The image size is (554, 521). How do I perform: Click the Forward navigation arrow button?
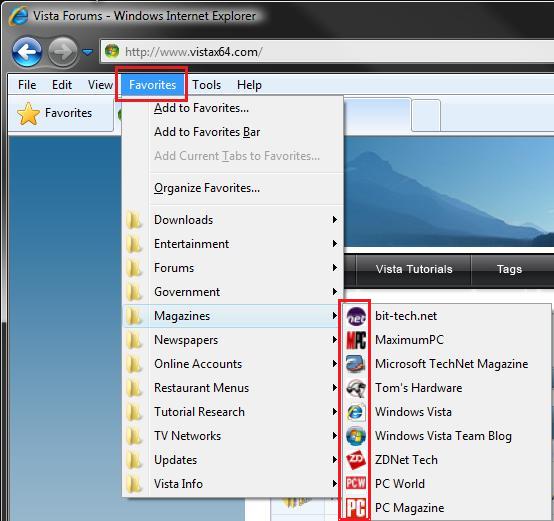(x=63, y=52)
